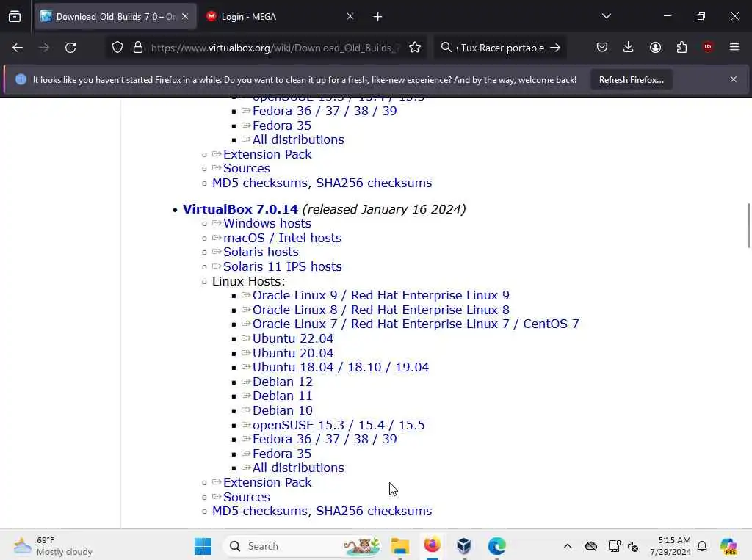Dismiss the Firefox refresh notification
Image resolution: width=752 pixels, height=560 pixels.
(x=734, y=79)
